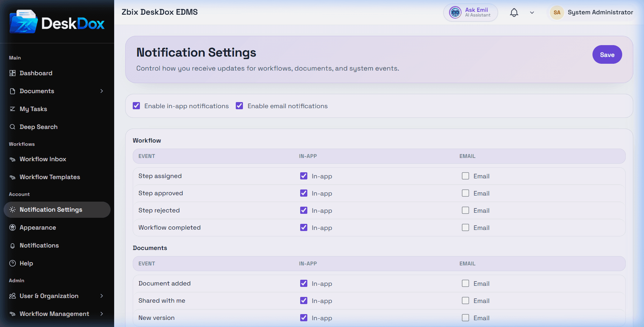
Task: Click the Notification Settings sun icon
Action: tap(13, 210)
